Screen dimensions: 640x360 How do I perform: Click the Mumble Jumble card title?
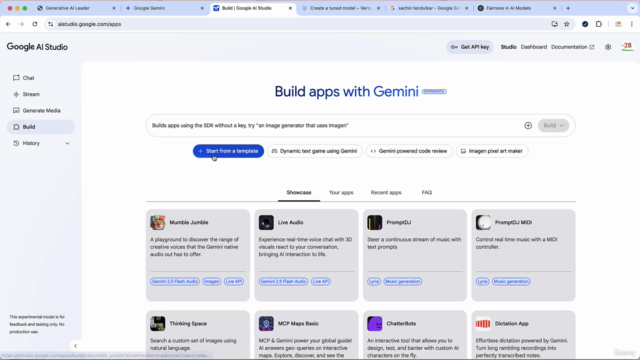189,222
